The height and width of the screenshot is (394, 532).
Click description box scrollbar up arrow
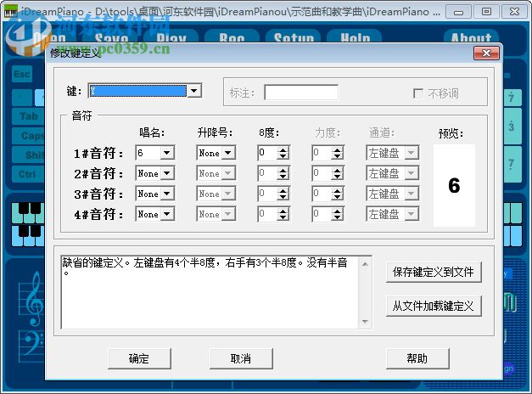click(365, 264)
